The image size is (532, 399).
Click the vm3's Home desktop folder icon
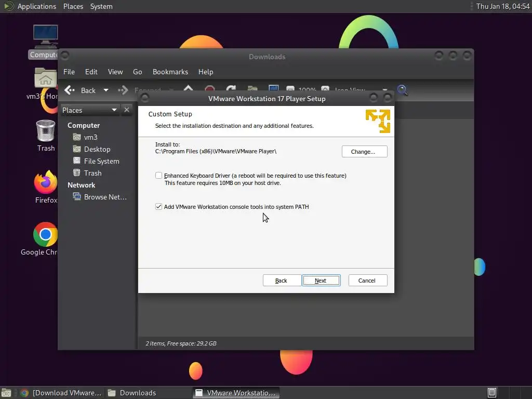pos(46,78)
